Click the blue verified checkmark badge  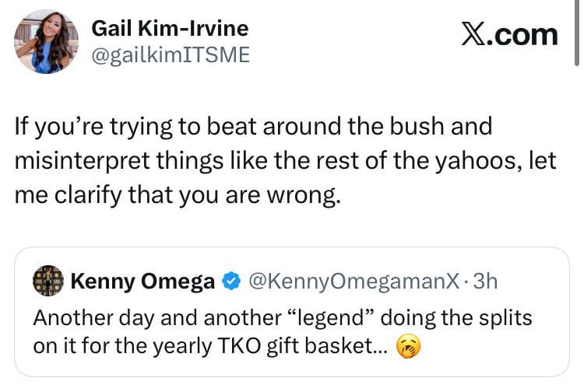232,282
